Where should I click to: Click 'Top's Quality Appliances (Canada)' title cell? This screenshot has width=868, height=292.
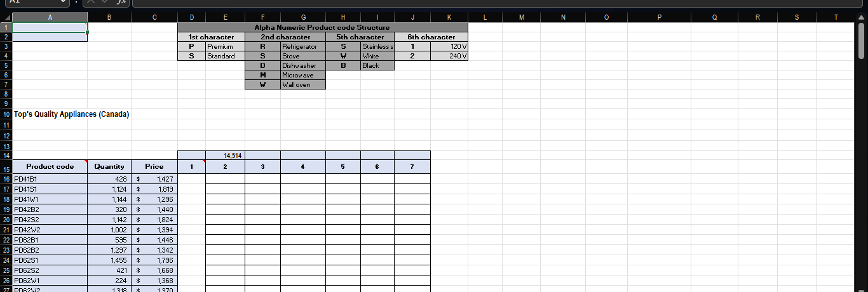(x=72, y=114)
